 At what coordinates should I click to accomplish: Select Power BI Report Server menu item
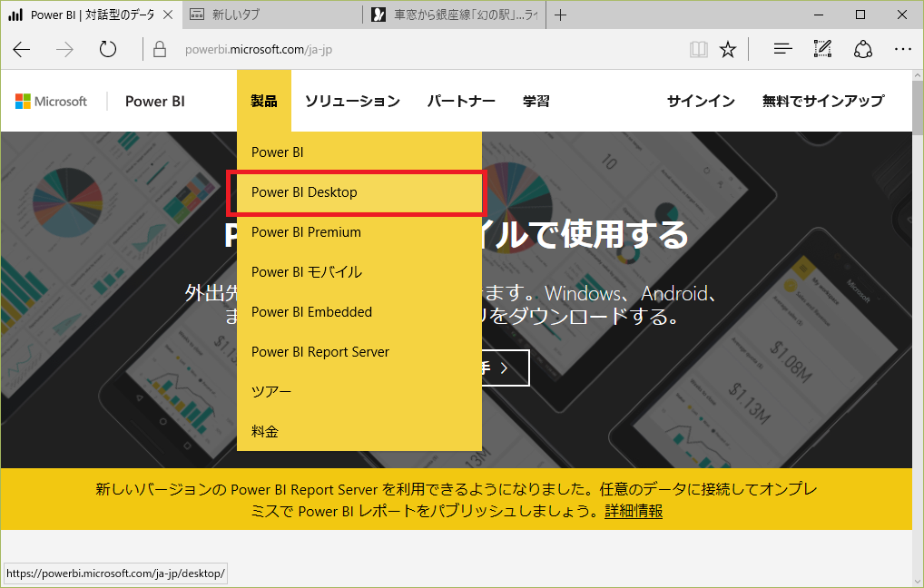click(x=359, y=352)
